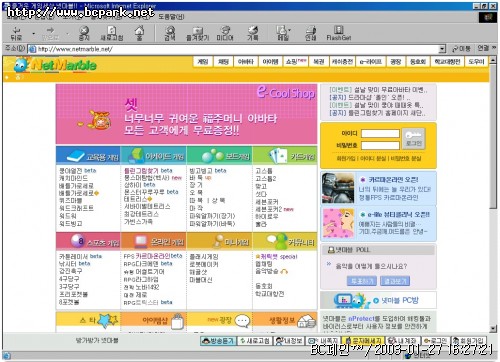Select the 쇼핑 new tab
The image size is (500, 362).
[x=296, y=62]
